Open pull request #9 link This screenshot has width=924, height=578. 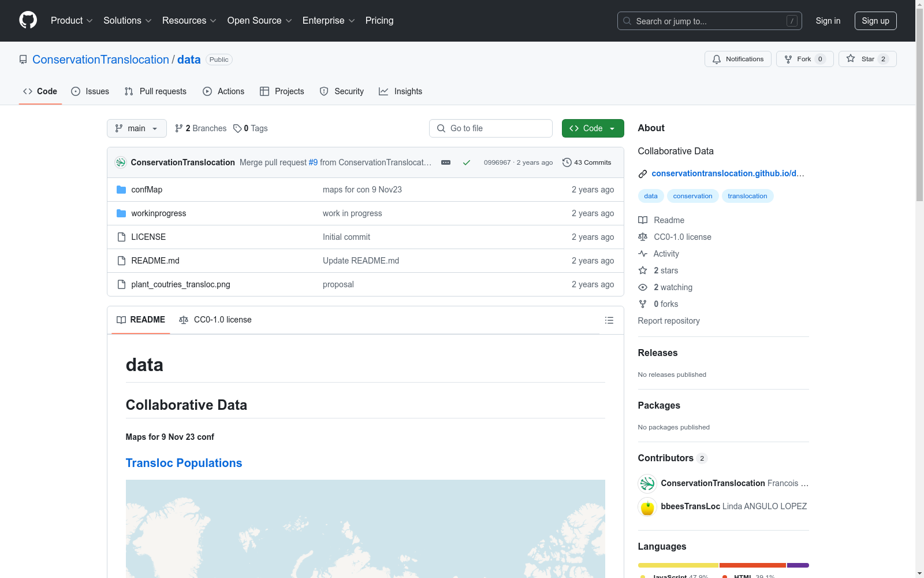pos(313,162)
